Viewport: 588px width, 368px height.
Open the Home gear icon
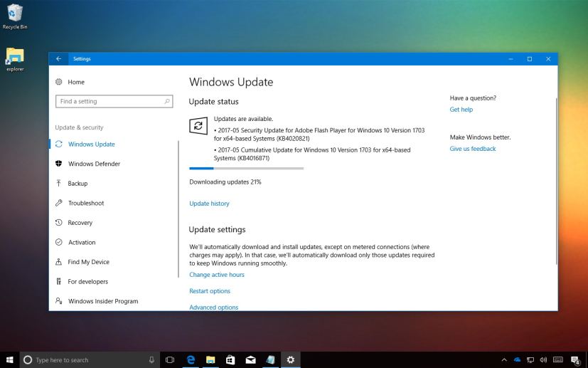(59, 82)
